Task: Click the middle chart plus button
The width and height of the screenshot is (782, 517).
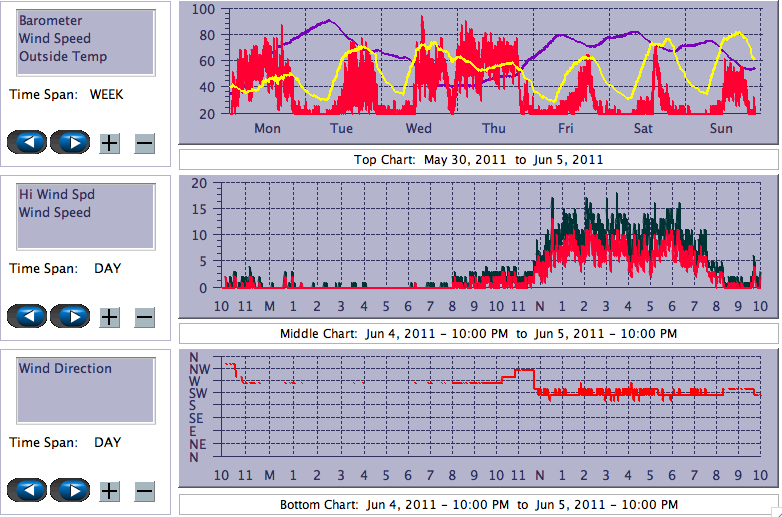Action: pyautogui.click(x=109, y=318)
